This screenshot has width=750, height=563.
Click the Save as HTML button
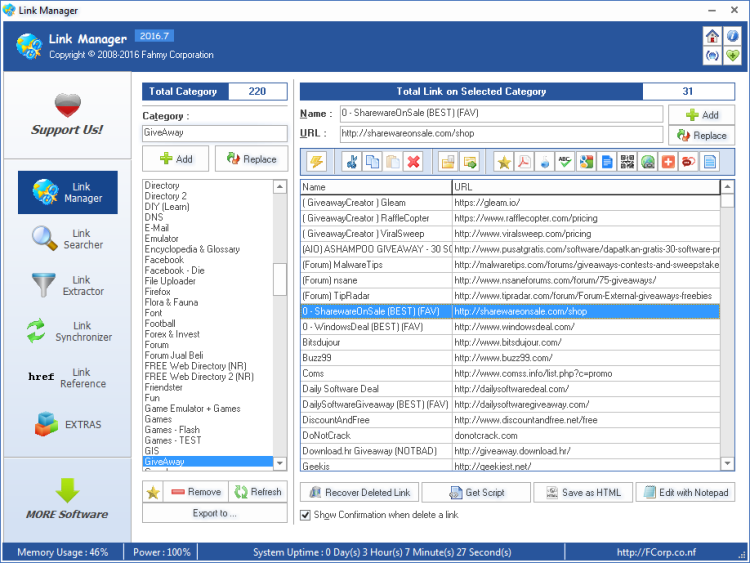(x=584, y=492)
